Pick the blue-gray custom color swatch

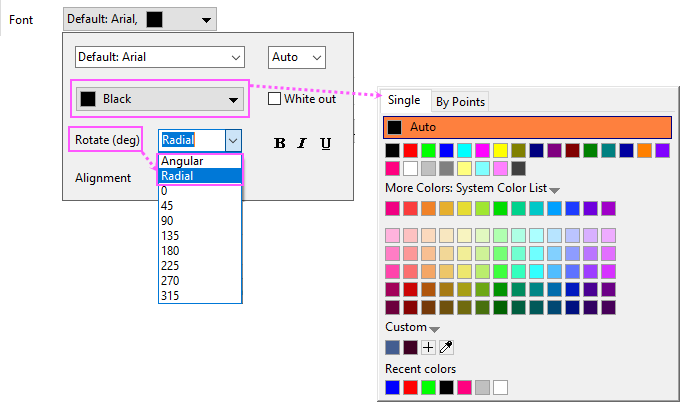(x=392, y=347)
